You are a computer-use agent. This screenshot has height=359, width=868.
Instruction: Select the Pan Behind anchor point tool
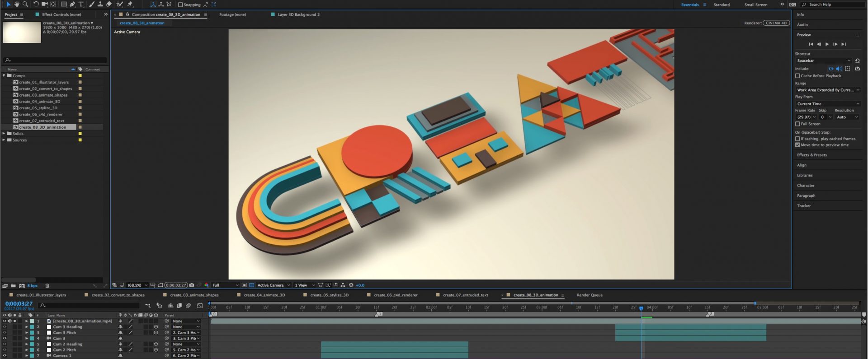pyautogui.click(x=53, y=4)
